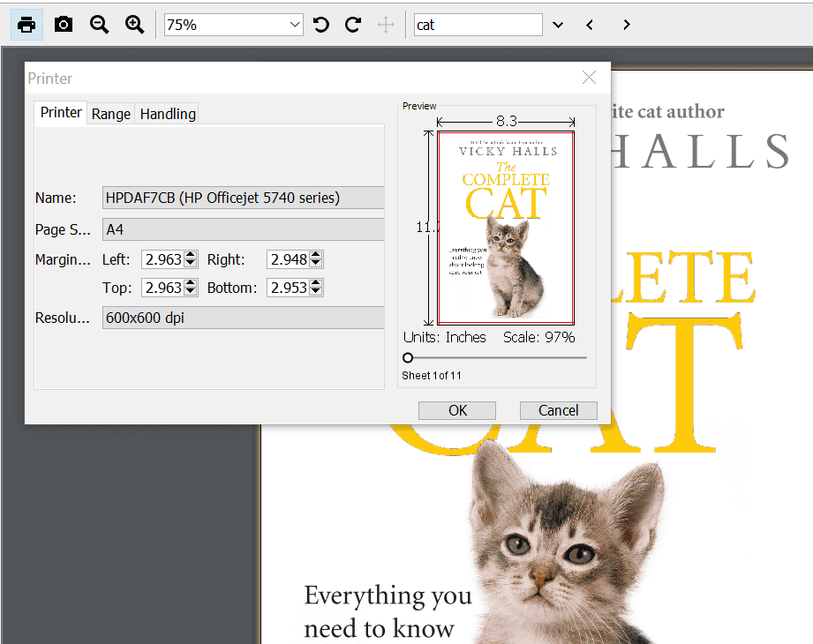This screenshot has width=813, height=644.
Task: Click the Right margin value field
Action: pyautogui.click(x=289, y=259)
